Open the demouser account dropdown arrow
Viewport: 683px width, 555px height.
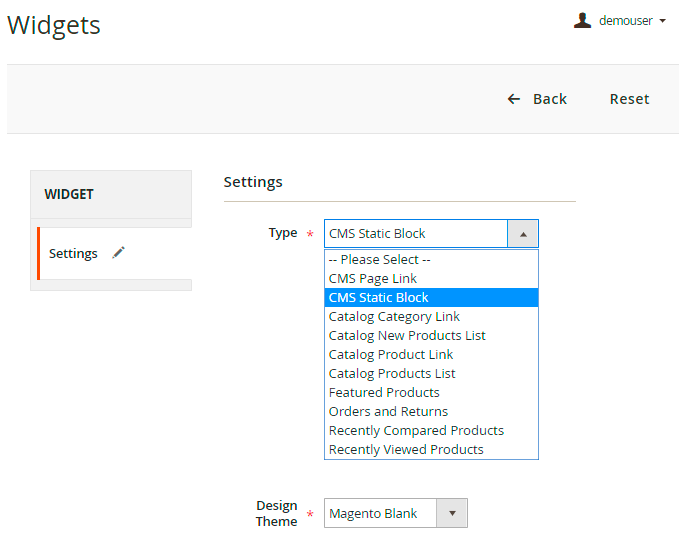point(663,21)
